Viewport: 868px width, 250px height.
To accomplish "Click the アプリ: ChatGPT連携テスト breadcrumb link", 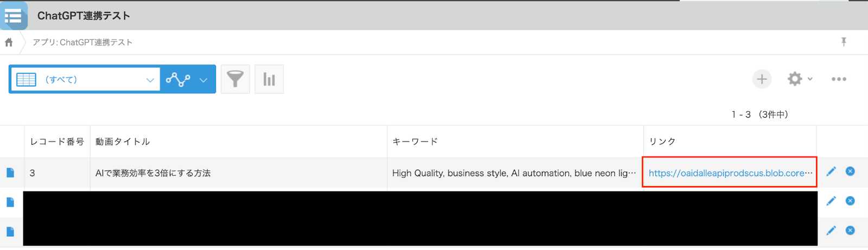I will point(82,42).
